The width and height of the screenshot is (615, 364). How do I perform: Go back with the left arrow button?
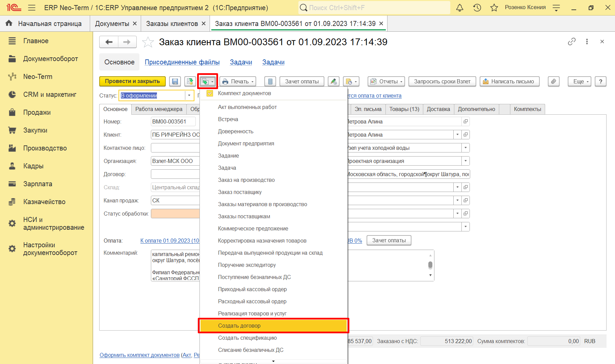[109, 42]
